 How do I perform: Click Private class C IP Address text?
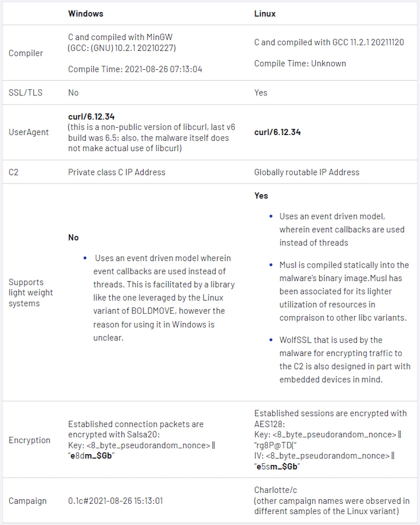point(117,172)
